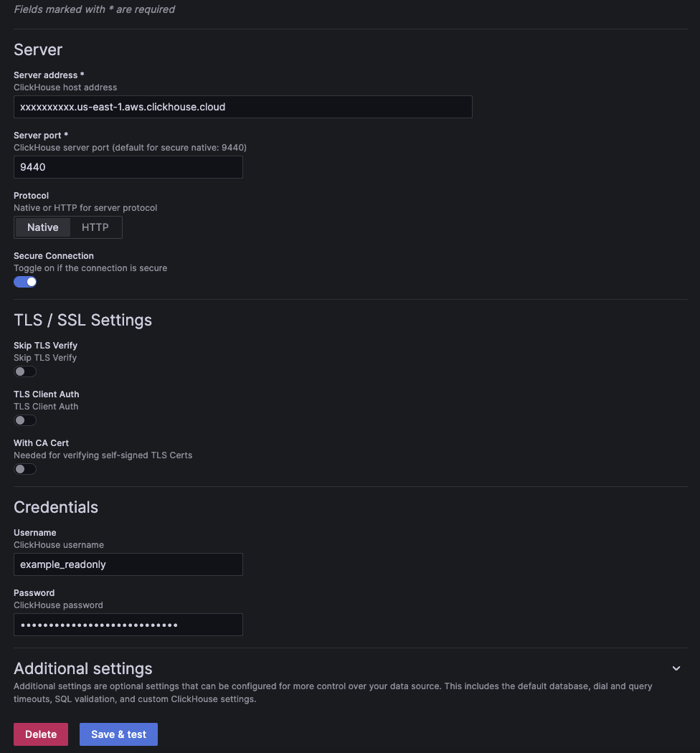
Task: Expand the Additional settings section chevron
Action: [x=676, y=668]
